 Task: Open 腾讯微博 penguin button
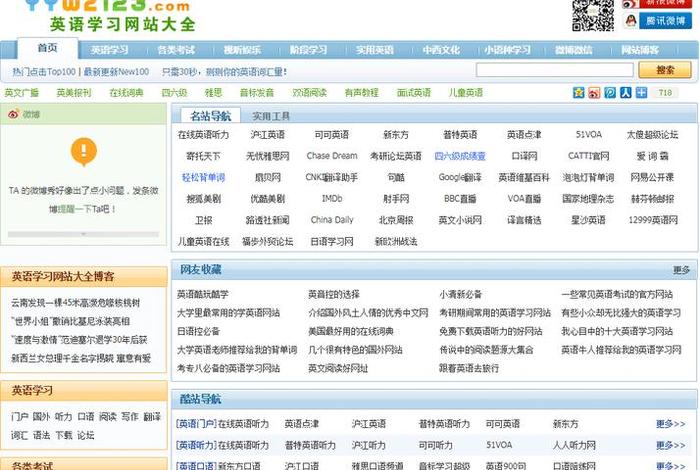pyautogui.click(x=657, y=21)
